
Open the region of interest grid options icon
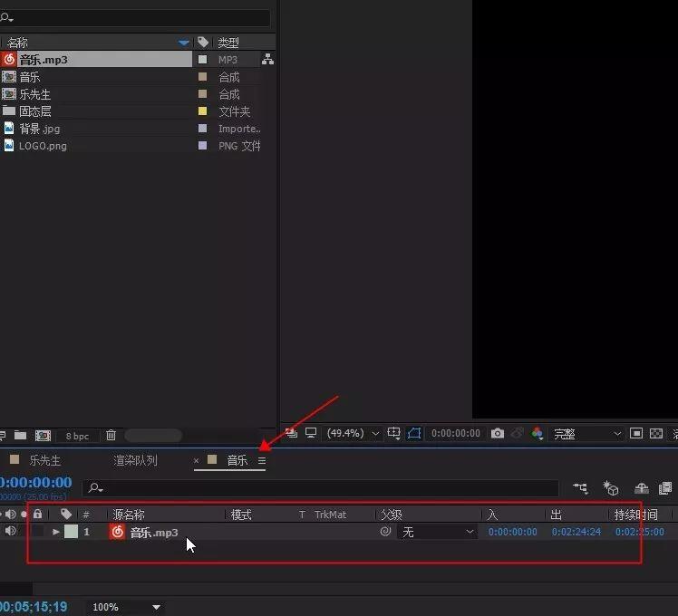point(393,433)
